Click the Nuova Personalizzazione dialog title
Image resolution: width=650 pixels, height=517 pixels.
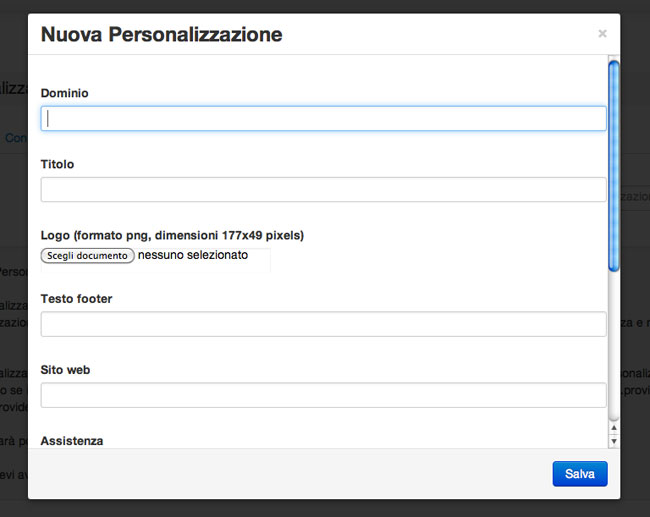tap(161, 35)
